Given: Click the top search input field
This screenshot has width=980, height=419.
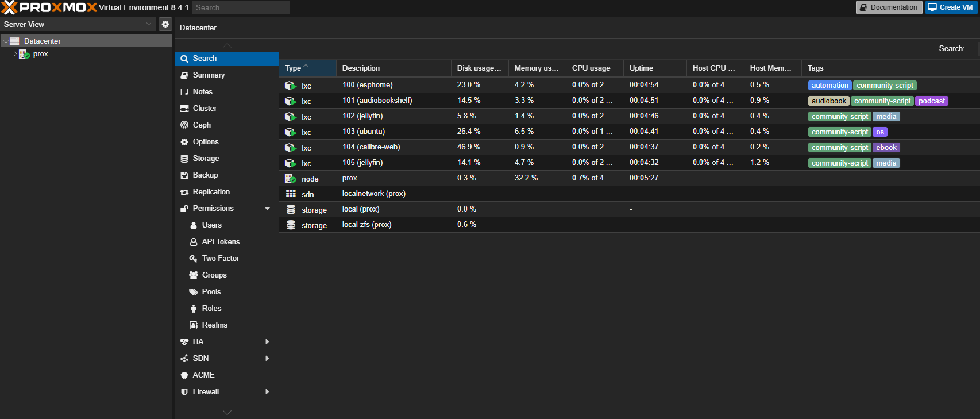Looking at the screenshot, I should click(x=241, y=7).
